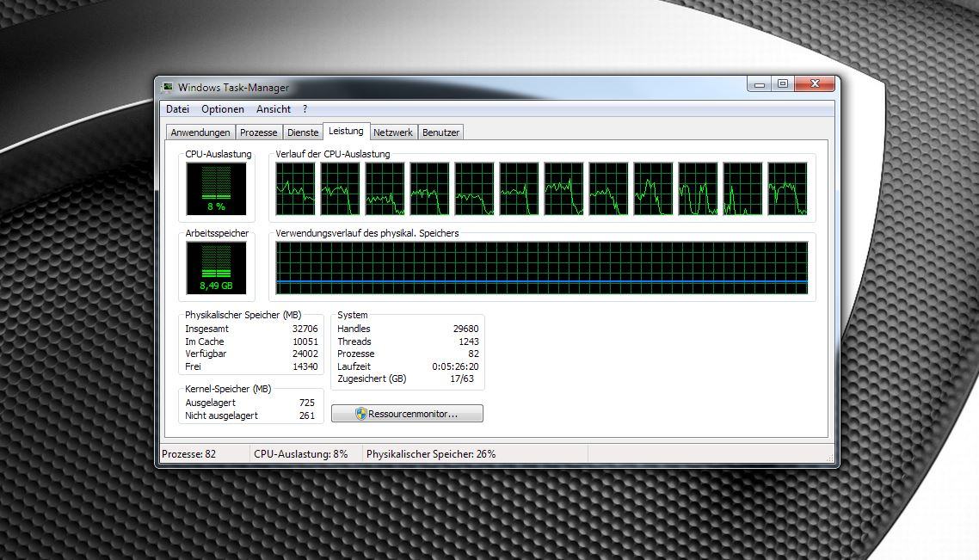The width and height of the screenshot is (979, 560).
Task: Minimize the Task-Manager window
Action: [760, 84]
